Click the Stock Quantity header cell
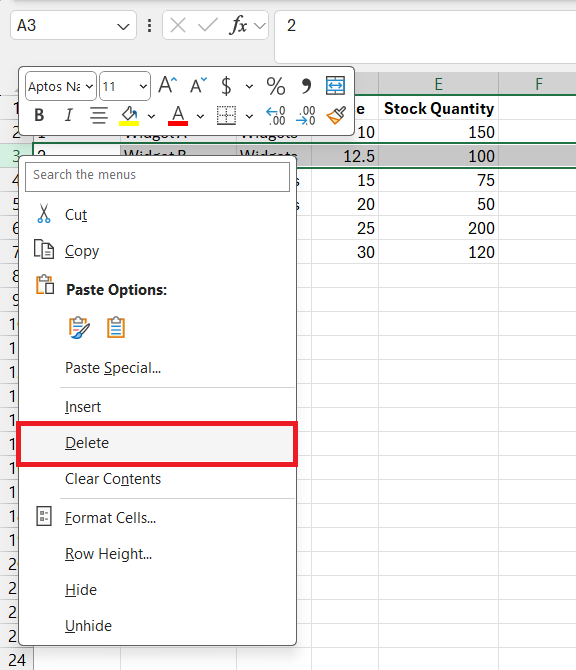The height and width of the screenshot is (670, 576). [x=438, y=108]
